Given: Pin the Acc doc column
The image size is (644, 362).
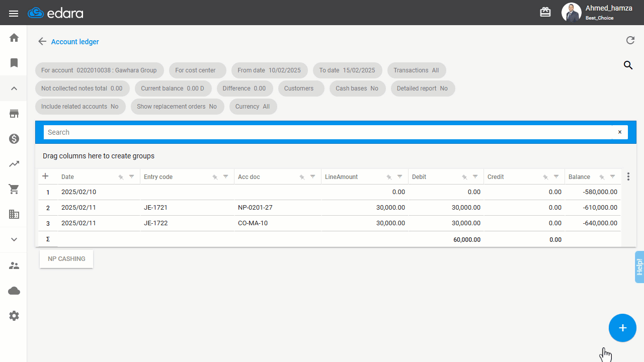Looking at the screenshot, I should [302, 177].
